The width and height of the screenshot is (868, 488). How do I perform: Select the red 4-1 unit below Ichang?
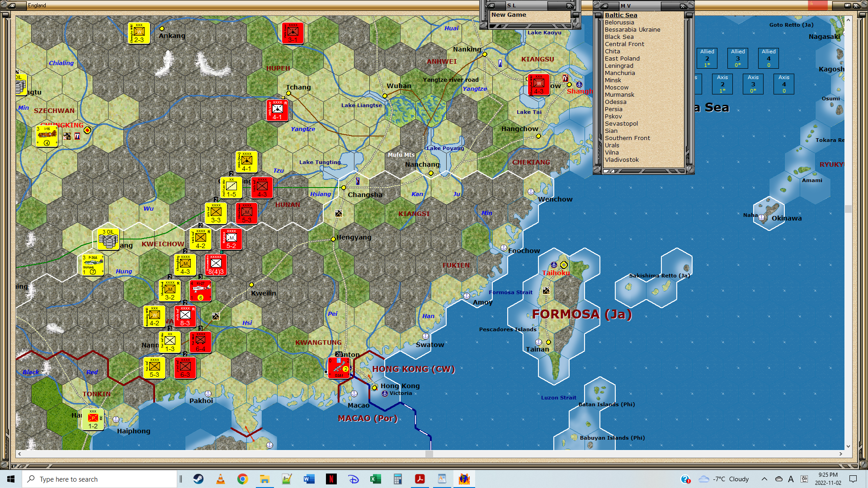click(x=277, y=110)
